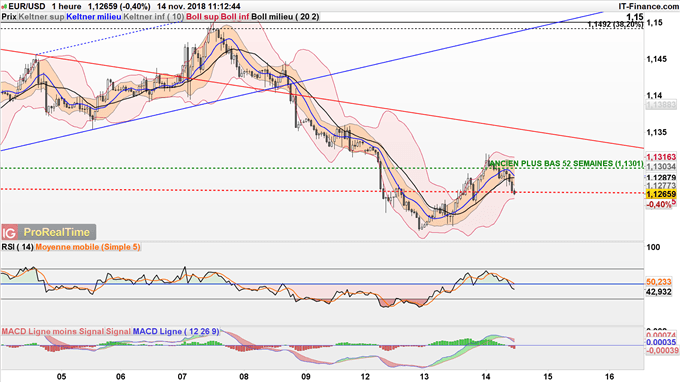Click the MACD Ligne ( 12 26 9) label
This screenshot has width=680, height=382.
pos(176,331)
